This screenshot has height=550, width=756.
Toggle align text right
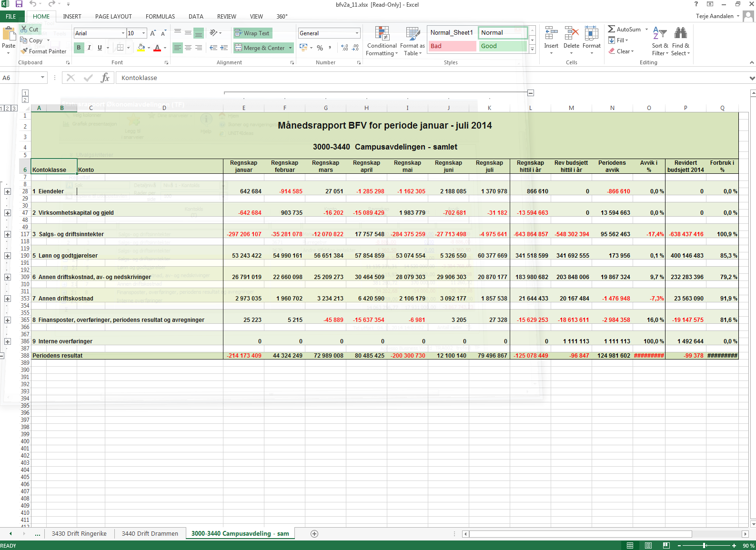click(x=199, y=48)
